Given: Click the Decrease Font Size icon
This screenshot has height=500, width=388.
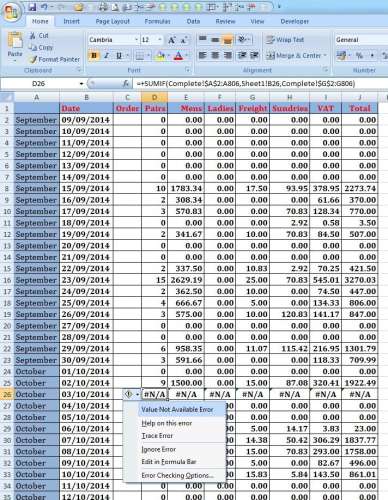Looking at the screenshot, I should pos(184,40).
